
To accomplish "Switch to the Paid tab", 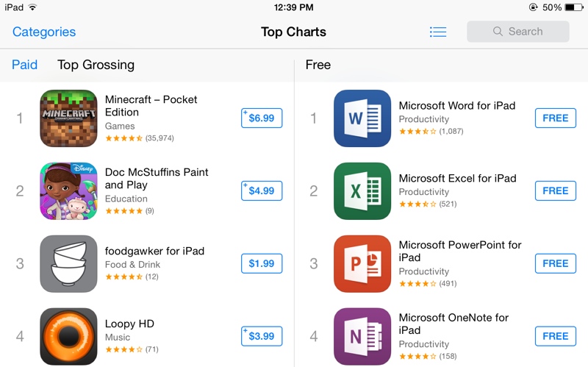I will click(24, 65).
